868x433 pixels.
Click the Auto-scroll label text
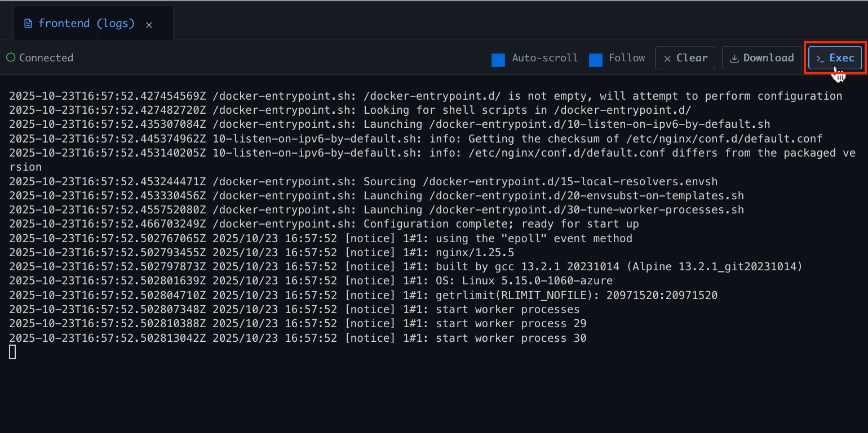(544, 58)
